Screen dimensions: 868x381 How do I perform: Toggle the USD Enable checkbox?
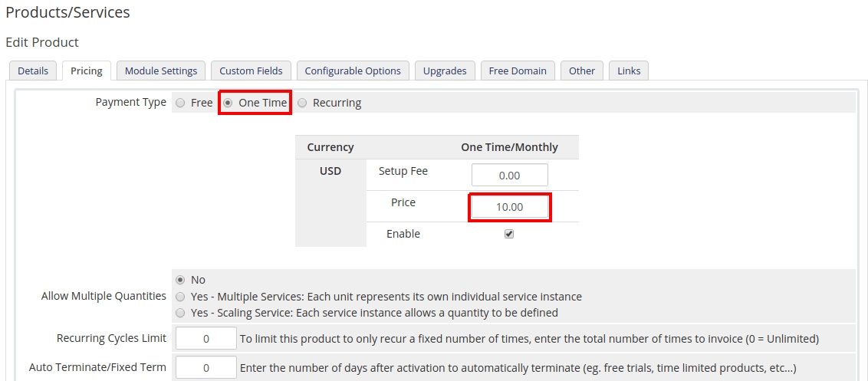pyautogui.click(x=509, y=234)
